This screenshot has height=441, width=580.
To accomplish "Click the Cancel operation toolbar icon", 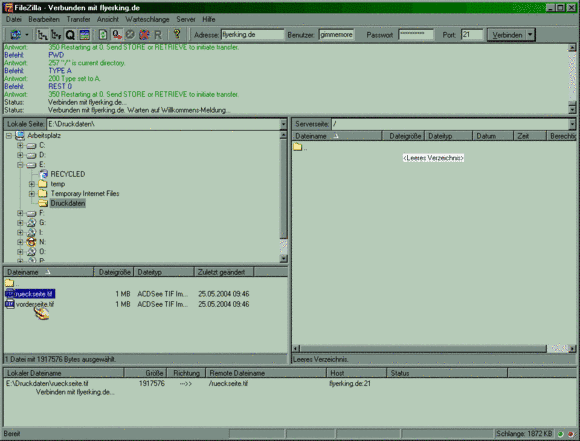I will coord(130,35).
